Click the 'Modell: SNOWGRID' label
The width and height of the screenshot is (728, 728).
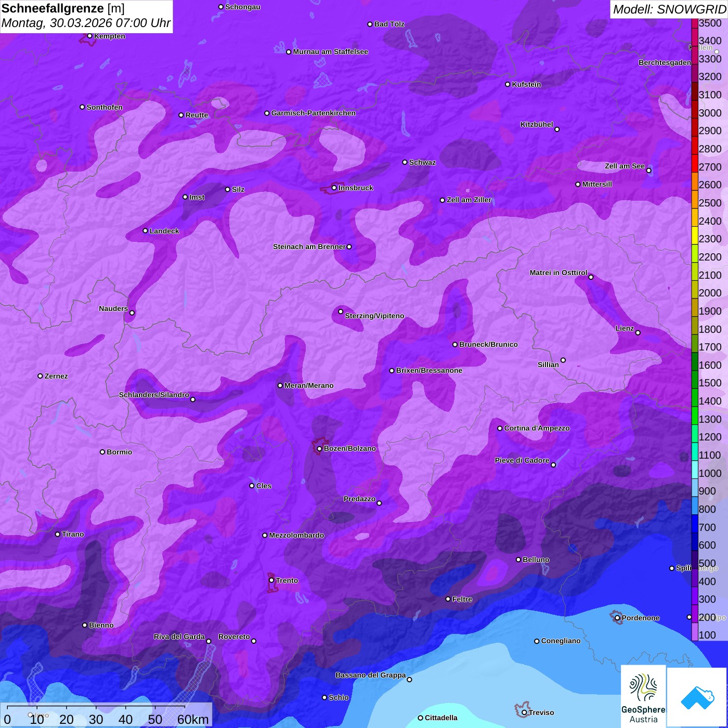669,9
